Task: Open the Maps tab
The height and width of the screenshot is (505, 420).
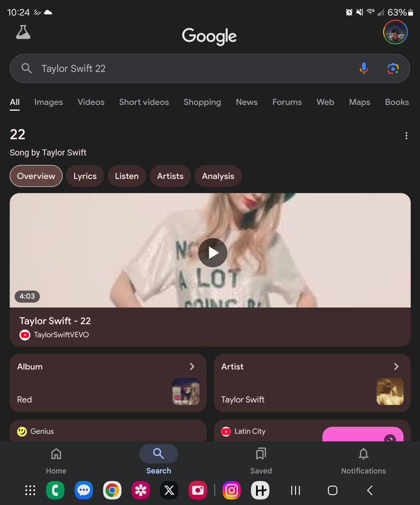Action: (359, 102)
